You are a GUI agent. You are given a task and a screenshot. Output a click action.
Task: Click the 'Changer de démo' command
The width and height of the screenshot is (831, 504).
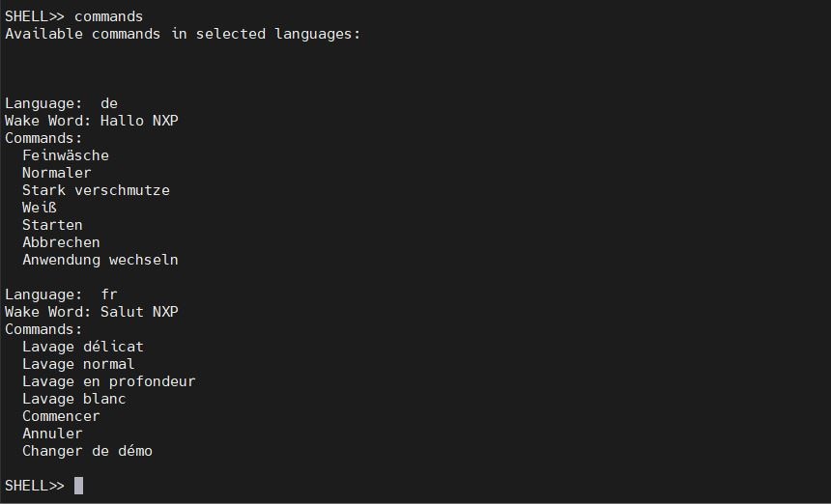tap(87, 451)
